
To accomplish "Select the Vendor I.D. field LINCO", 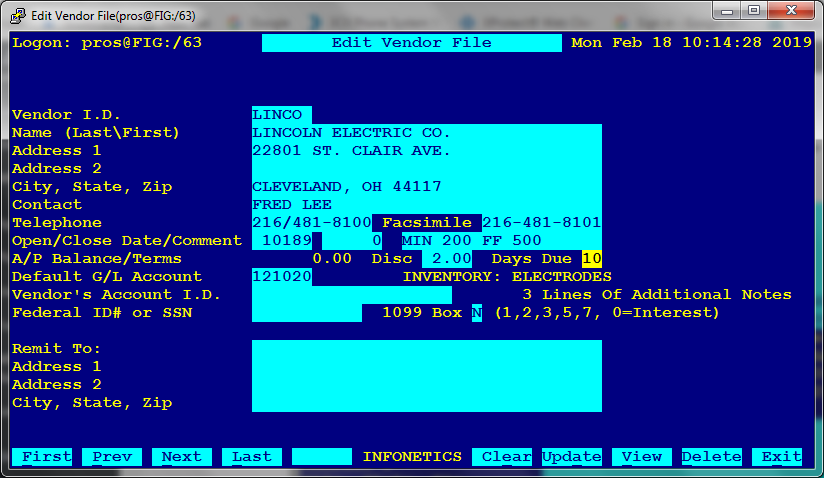I will click(282, 115).
